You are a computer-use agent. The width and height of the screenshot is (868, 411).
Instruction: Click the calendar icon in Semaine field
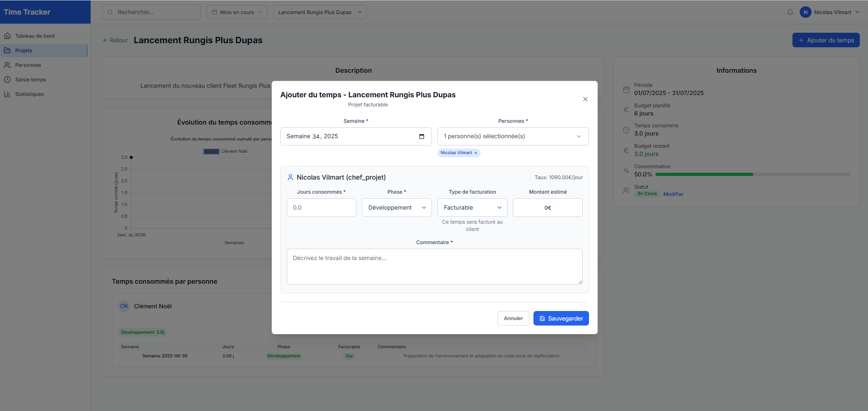coord(421,136)
